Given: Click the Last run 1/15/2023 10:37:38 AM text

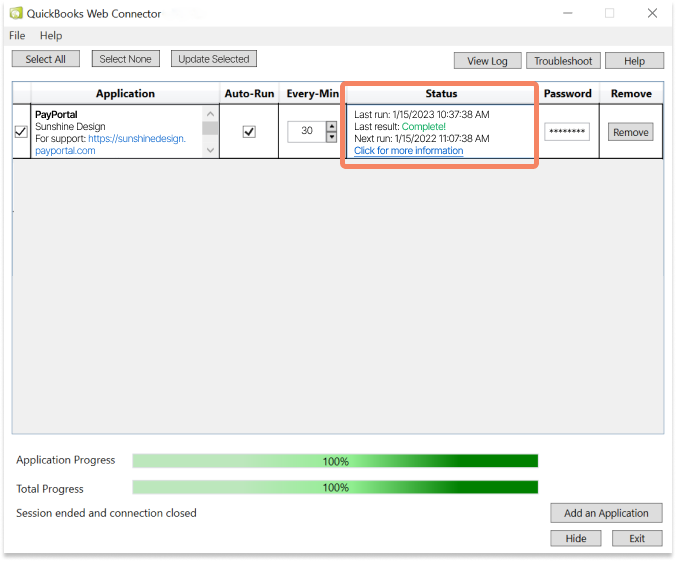Looking at the screenshot, I should tap(422, 114).
